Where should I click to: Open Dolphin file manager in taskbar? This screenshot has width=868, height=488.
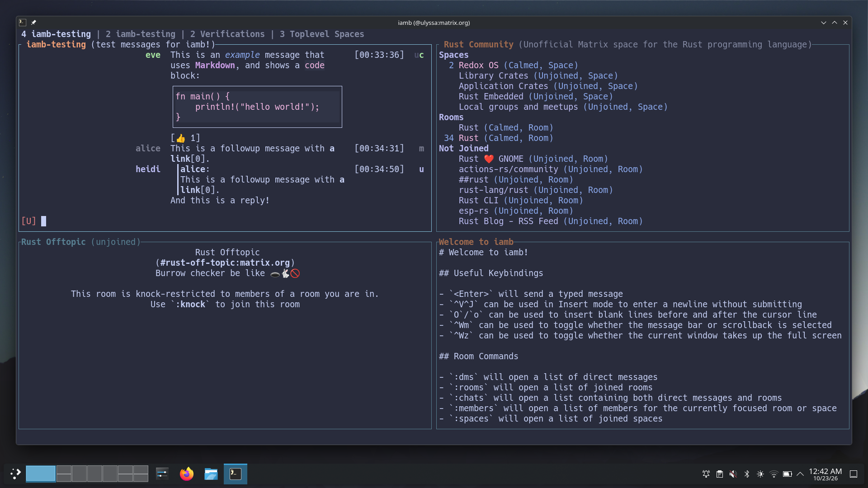pos(211,474)
